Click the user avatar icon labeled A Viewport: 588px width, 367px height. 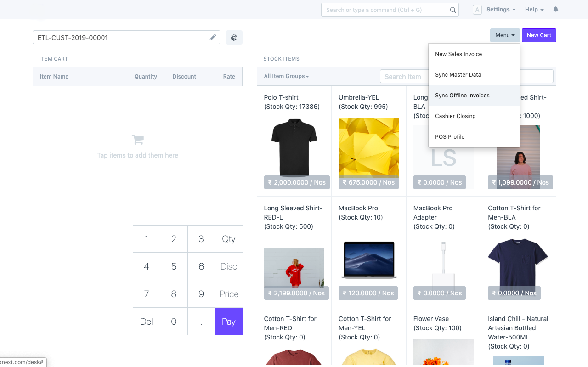click(477, 10)
